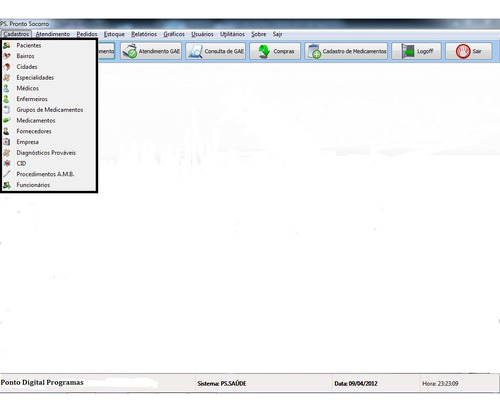Select Diagnósticos Prováveis menu entry

click(49, 153)
